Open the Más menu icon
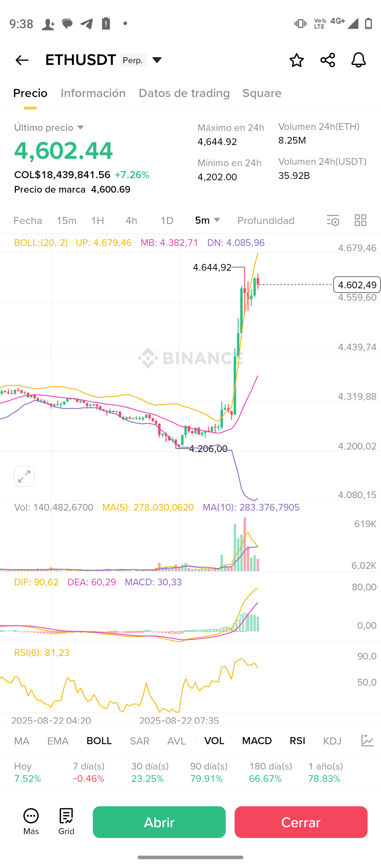381x868 pixels. [31, 821]
